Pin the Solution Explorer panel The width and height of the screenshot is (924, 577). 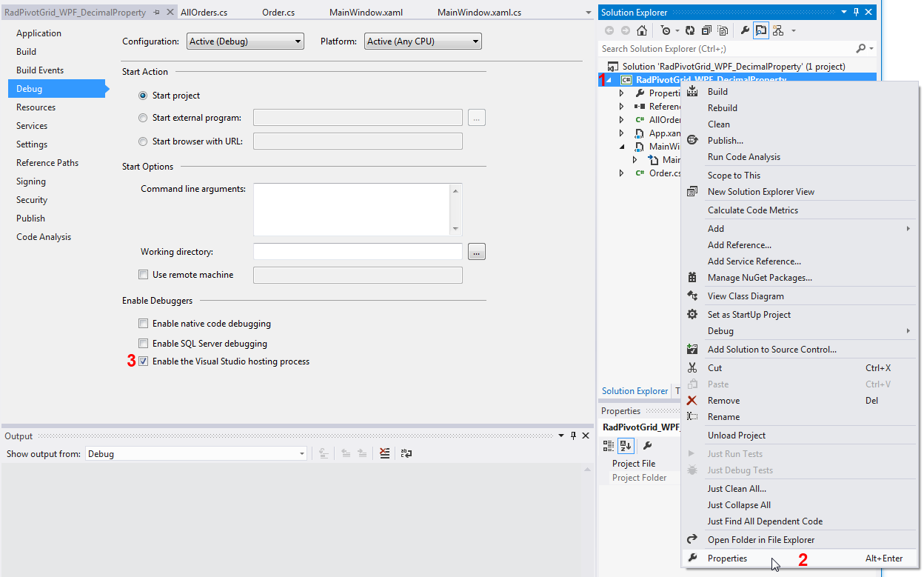(857, 12)
